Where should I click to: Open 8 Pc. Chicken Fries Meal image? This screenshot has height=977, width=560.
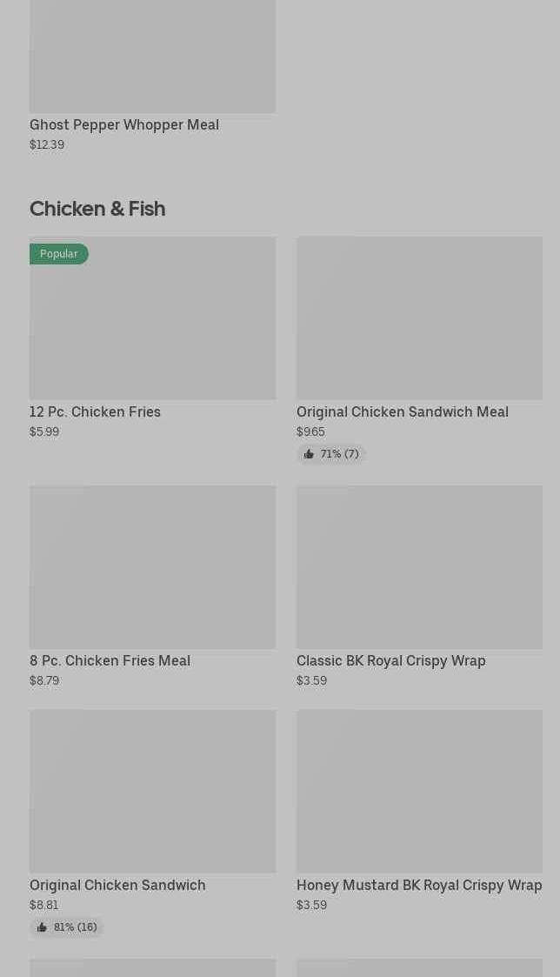coord(153,567)
